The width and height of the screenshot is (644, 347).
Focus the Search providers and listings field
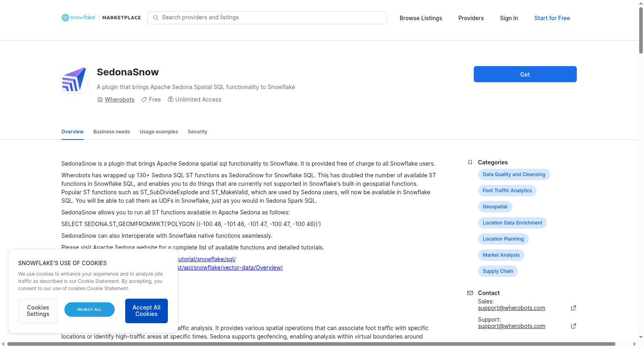[x=267, y=18]
